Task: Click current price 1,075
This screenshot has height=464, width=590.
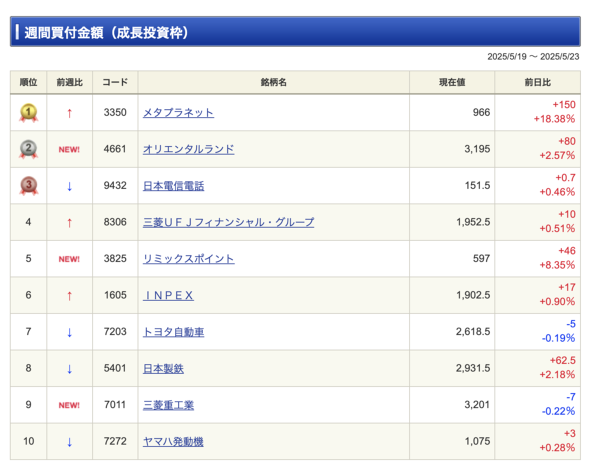Action: click(477, 441)
